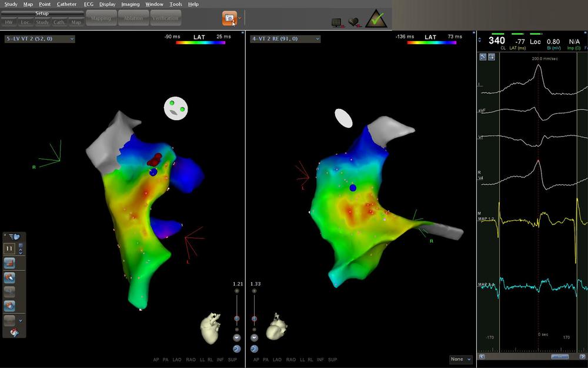588x368 pixels.
Task: Open the 4-VT 2 RE map selector dropdown
Action: click(285, 39)
